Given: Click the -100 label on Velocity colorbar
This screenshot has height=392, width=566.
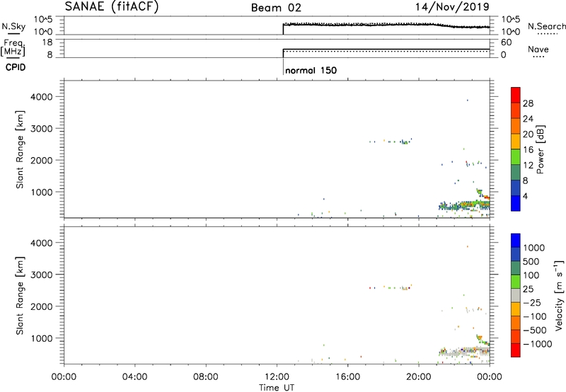Looking at the screenshot, I should (x=534, y=316).
